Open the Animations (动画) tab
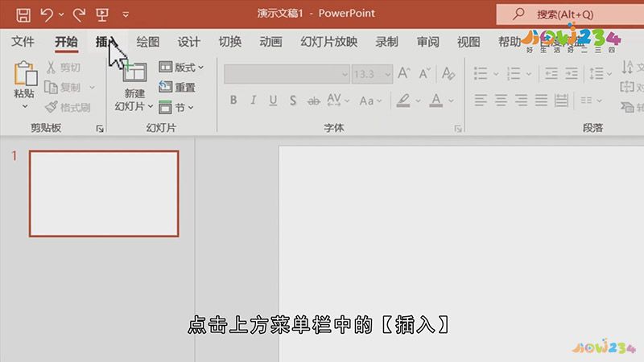 coord(270,42)
